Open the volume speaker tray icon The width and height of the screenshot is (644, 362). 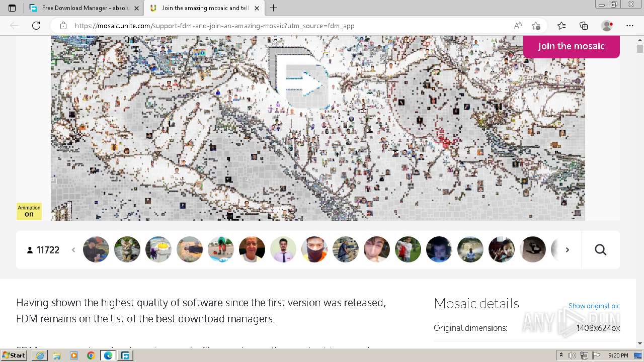(572, 355)
